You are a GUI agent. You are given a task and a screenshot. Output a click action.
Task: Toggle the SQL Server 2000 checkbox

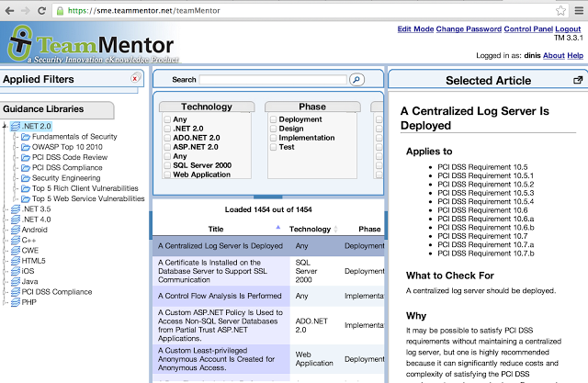coord(167,165)
